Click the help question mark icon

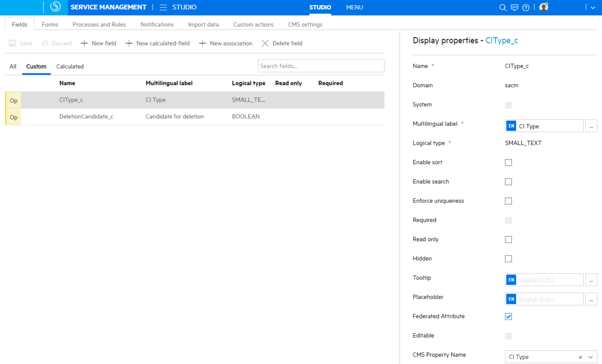pyautogui.click(x=526, y=7)
